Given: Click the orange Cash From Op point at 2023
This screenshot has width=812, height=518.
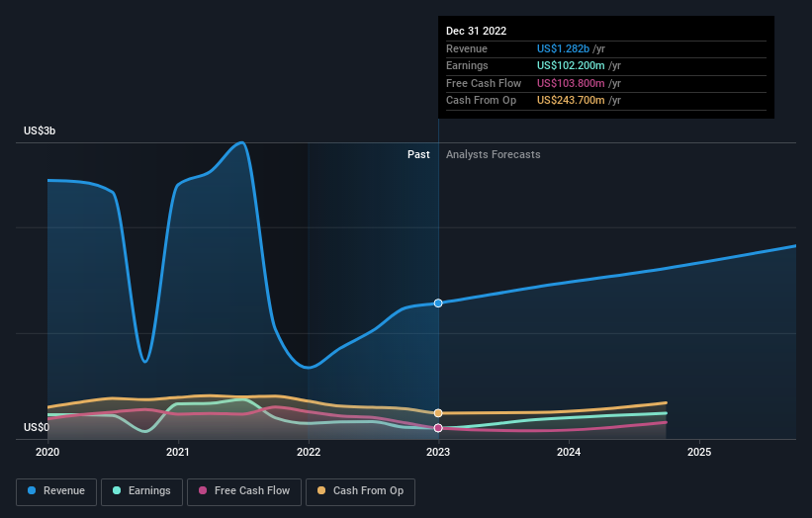Looking at the screenshot, I should (438, 413).
